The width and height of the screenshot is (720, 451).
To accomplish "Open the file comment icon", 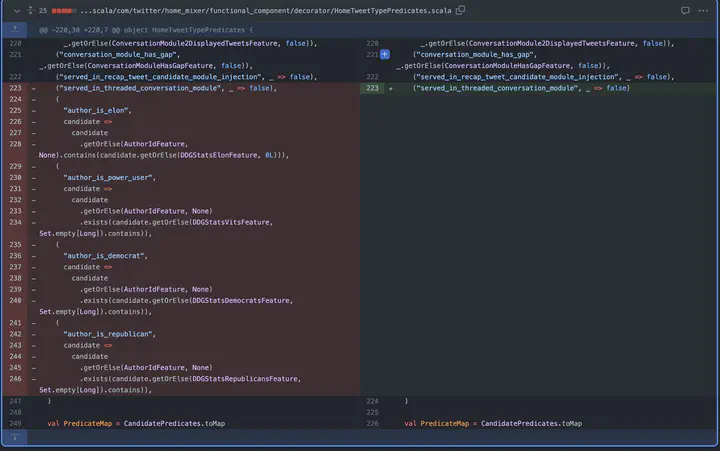I will (685, 10).
